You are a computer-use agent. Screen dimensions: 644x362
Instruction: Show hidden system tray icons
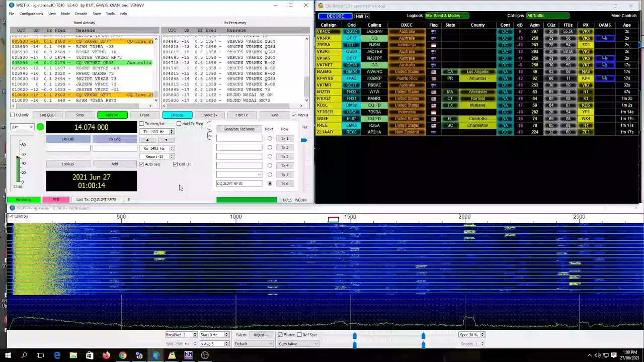tap(589, 355)
